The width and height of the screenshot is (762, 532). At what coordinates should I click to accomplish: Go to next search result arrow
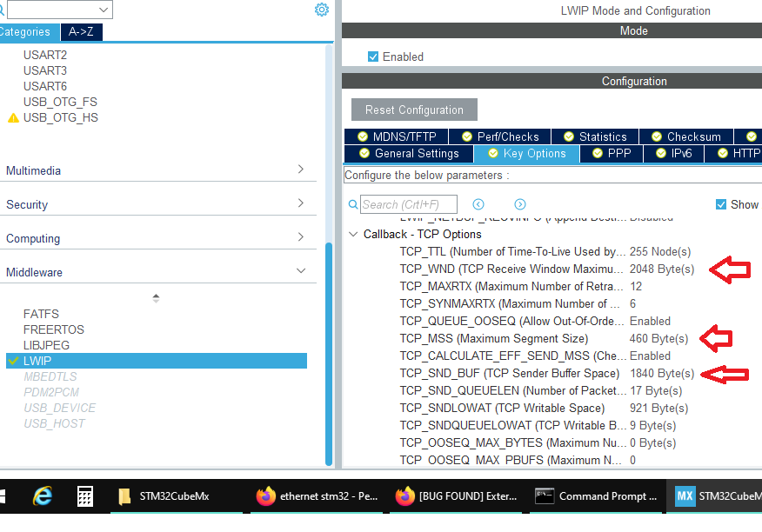520,204
